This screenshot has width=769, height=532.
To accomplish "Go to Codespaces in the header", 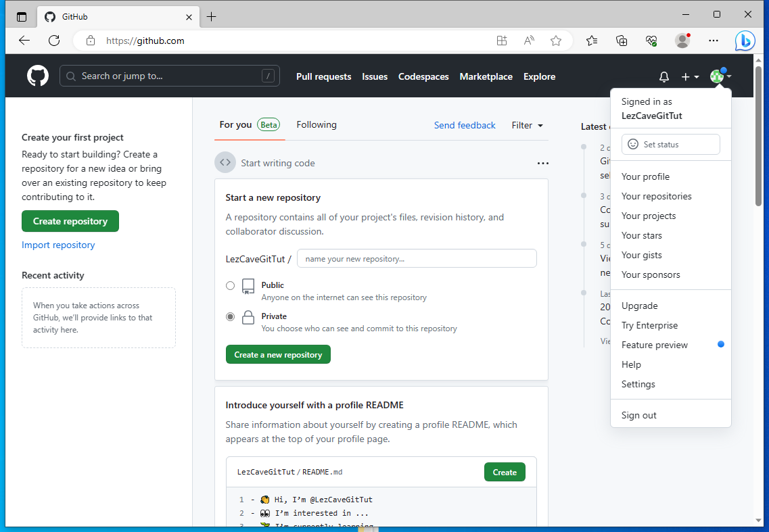I will (x=423, y=76).
